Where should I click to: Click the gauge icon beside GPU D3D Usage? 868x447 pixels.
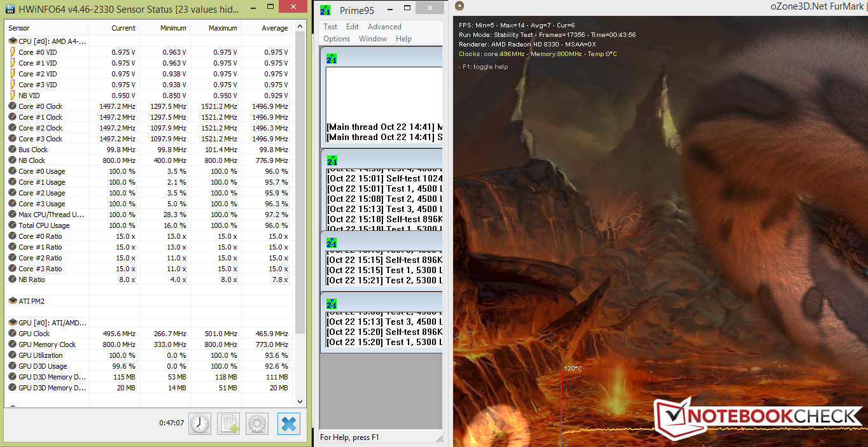click(x=13, y=366)
